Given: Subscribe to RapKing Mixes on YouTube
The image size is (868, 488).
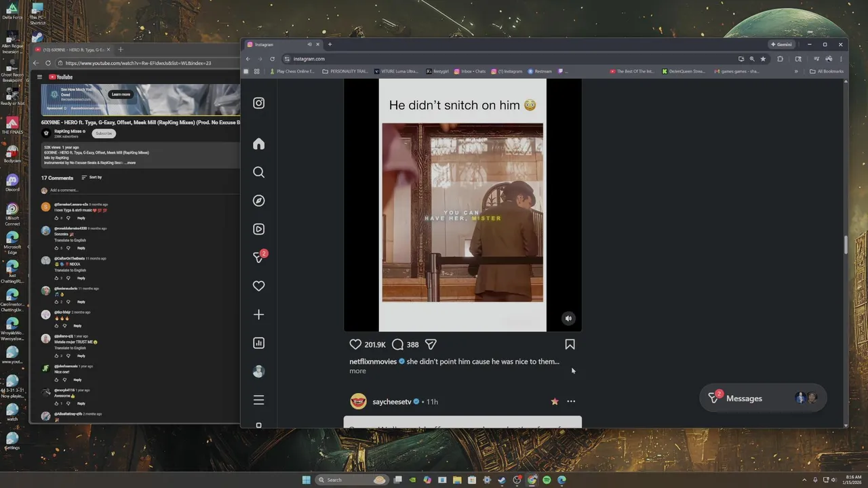Looking at the screenshot, I should click(104, 133).
